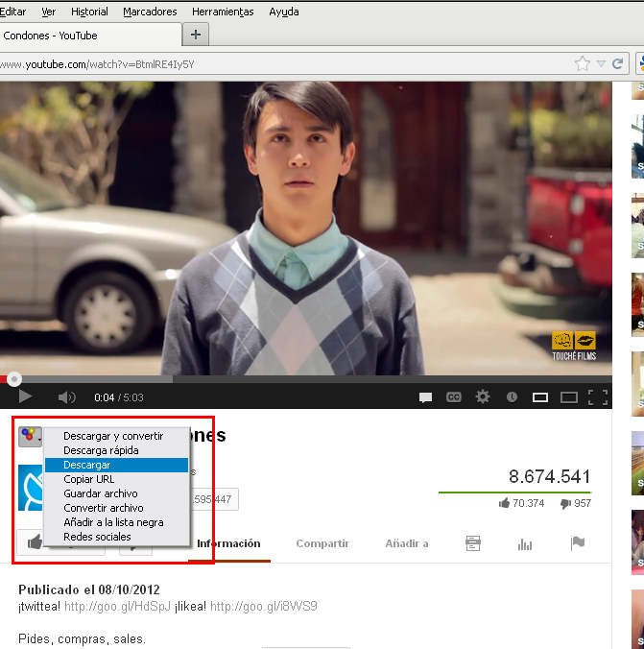Click the Touché Films watermark logo
The image size is (644, 649).
click(x=574, y=346)
